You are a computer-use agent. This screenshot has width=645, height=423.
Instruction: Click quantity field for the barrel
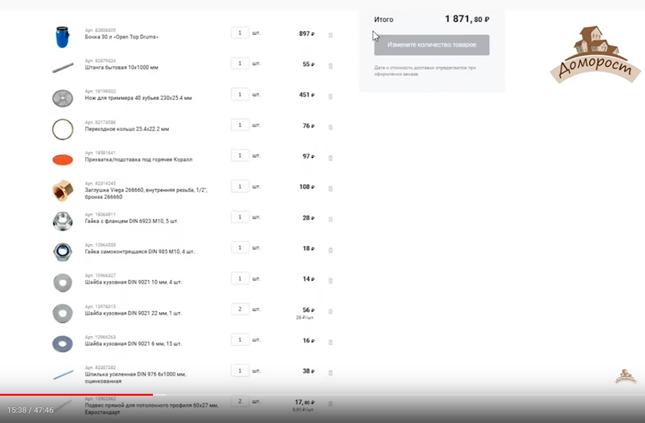coord(240,33)
